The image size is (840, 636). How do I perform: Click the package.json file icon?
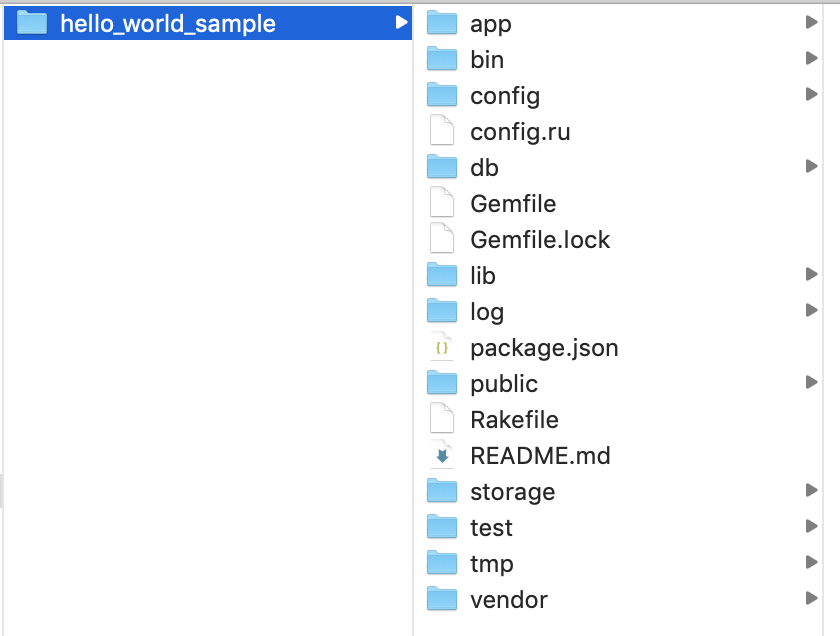click(441, 348)
